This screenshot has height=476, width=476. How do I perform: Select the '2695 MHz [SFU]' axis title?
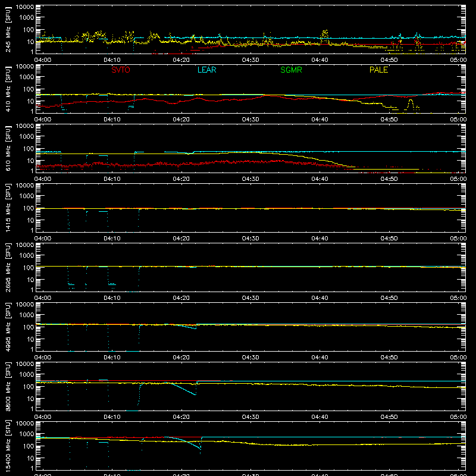tap(8, 267)
